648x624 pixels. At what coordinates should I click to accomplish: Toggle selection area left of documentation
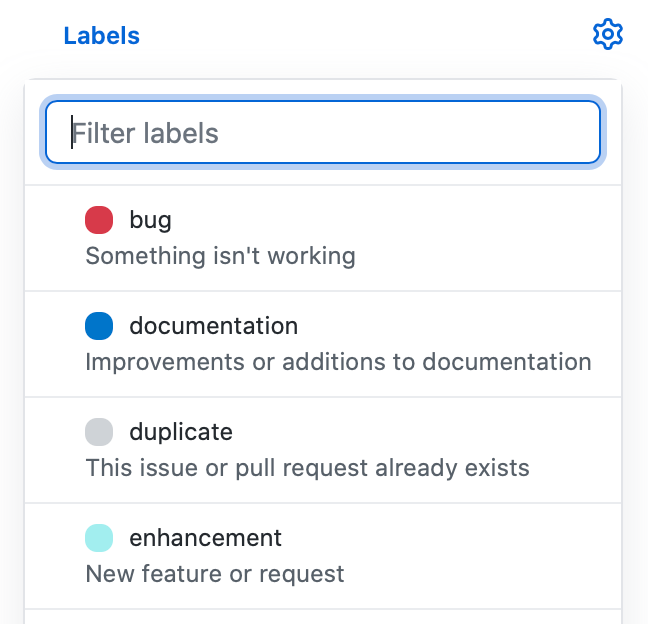pos(55,344)
